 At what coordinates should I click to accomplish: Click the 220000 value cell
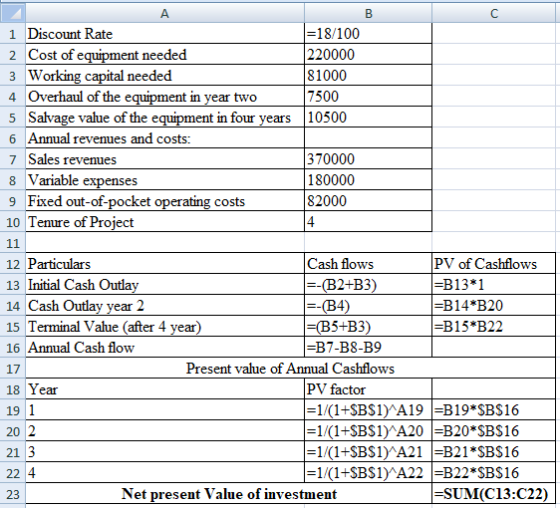click(368, 55)
